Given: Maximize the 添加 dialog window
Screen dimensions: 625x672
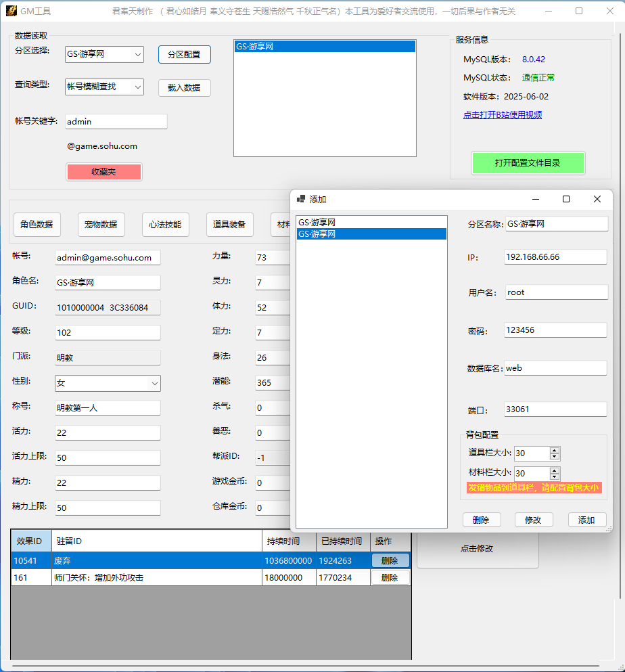Looking at the screenshot, I should [566, 199].
